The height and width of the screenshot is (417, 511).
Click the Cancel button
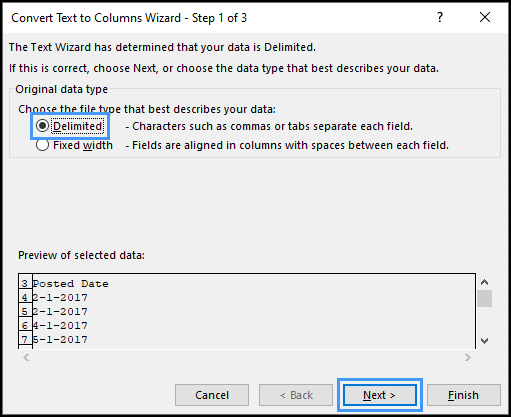212,395
